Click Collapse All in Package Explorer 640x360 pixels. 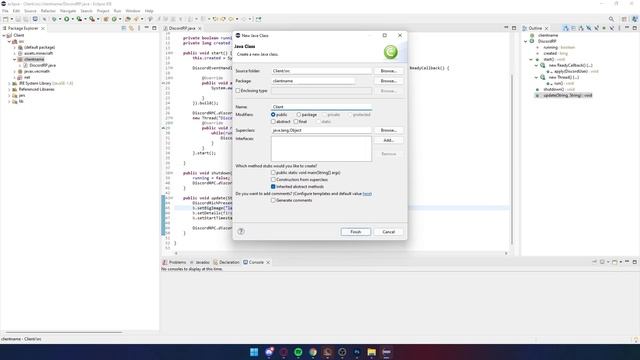124,28
